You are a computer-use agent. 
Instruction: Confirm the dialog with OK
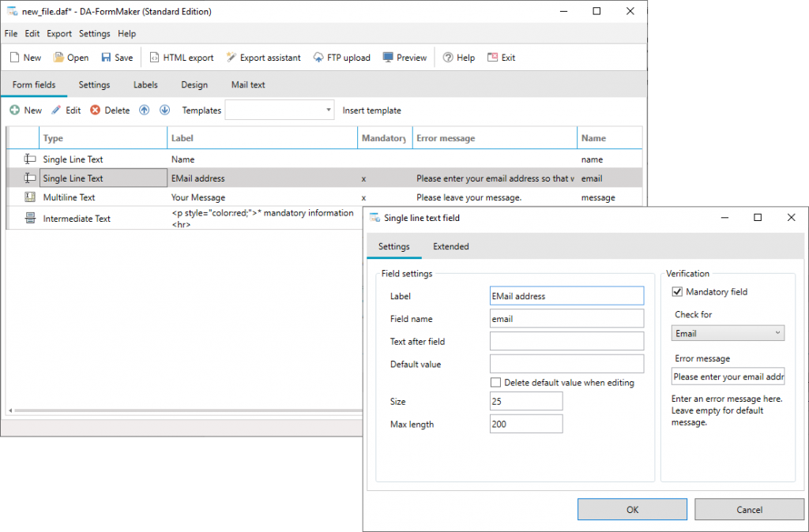coord(632,509)
